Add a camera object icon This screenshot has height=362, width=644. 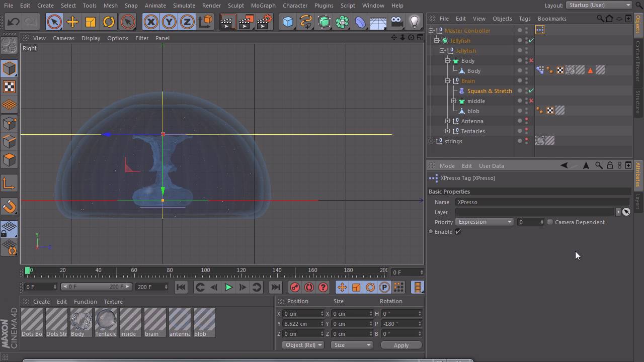(396, 22)
